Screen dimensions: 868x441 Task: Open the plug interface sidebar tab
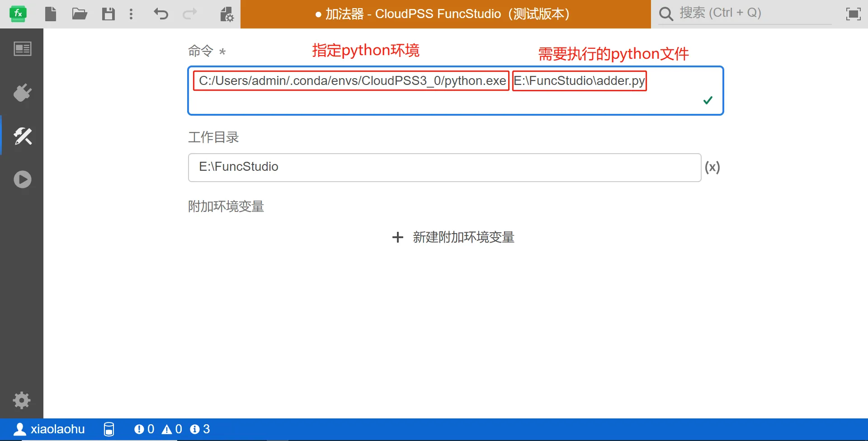pyautogui.click(x=22, y=93)
